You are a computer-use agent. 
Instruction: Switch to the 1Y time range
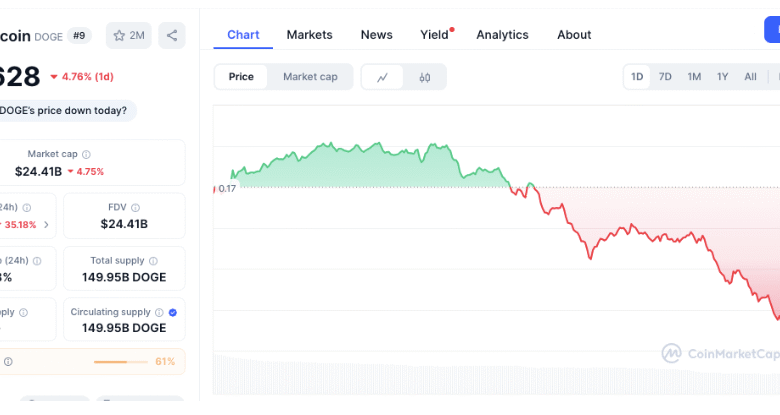pos(722,77)
